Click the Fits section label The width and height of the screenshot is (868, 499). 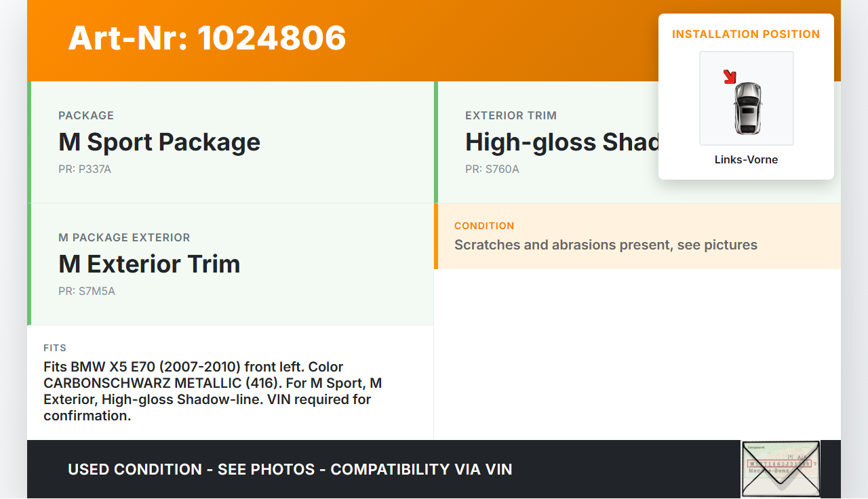point(55,348)
